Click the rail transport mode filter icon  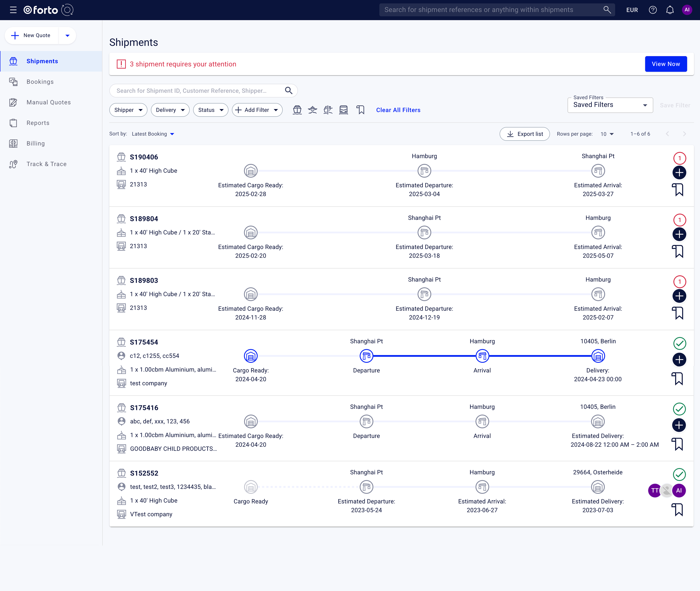(344, 110)
